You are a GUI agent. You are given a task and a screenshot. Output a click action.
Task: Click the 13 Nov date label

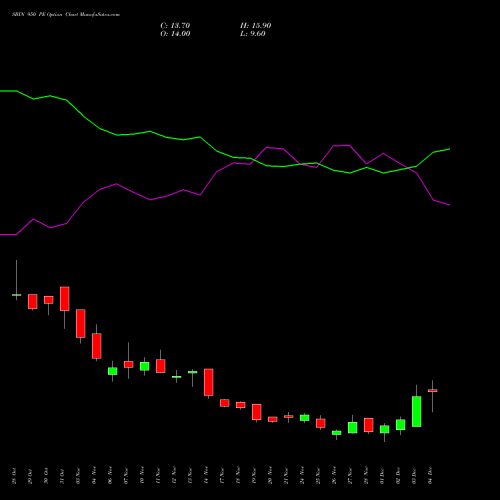190,476
